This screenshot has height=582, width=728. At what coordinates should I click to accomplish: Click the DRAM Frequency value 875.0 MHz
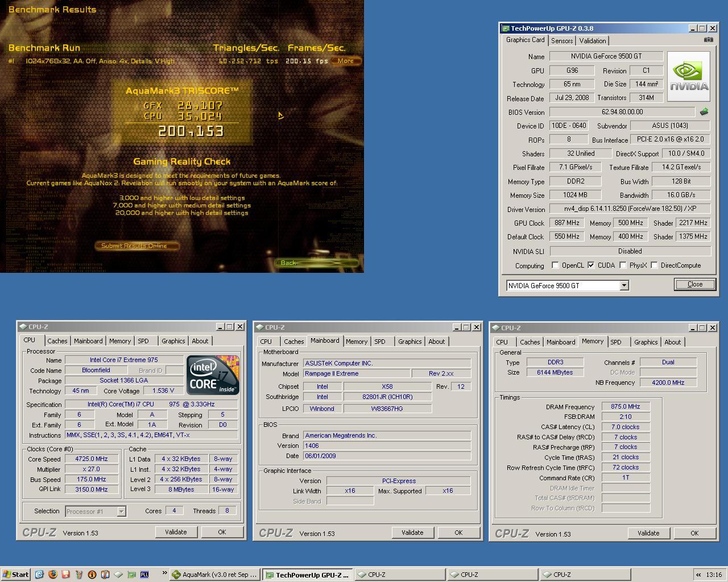pyautogui.click(x=626, y=406)
